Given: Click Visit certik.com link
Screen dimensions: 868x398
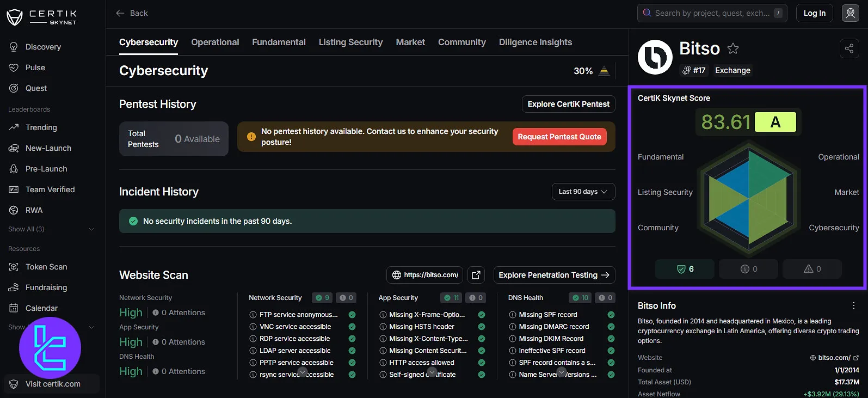Looking at the screenshot, I should click(x=52, y=384).
